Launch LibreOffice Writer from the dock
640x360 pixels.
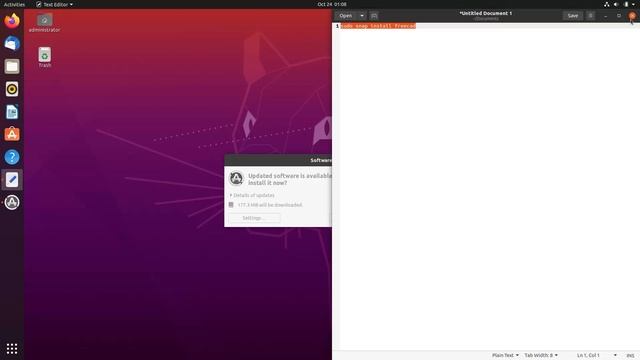(x=12, y=111)
